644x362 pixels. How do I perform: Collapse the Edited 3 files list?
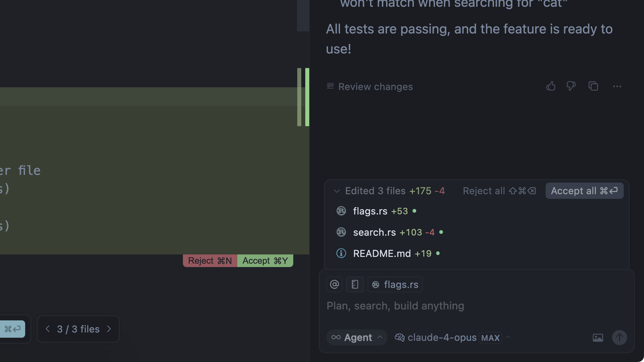coord(337,191)
